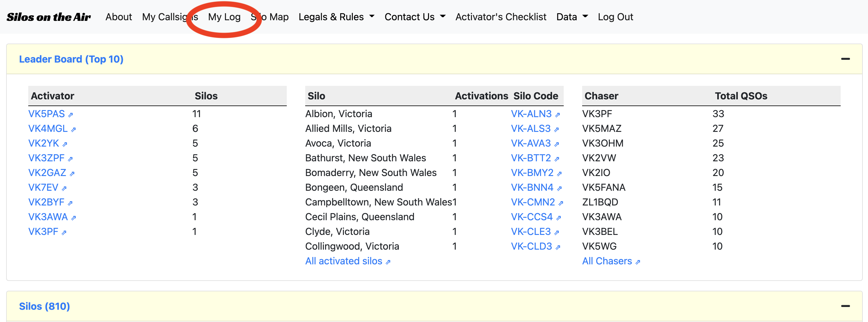Go to the About page

119,17
